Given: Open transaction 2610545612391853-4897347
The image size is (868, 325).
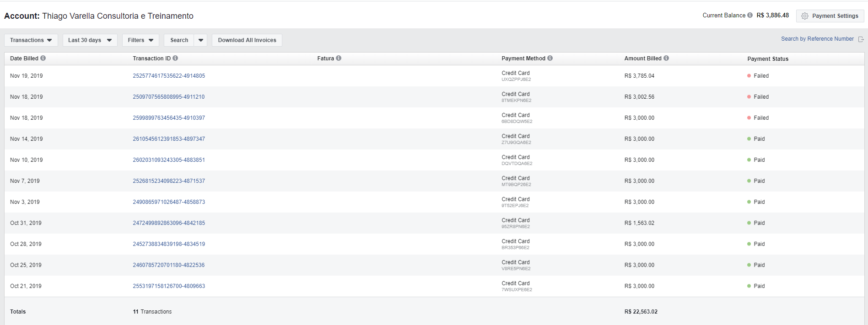Looking at the screenshot, I should (169, 139).
